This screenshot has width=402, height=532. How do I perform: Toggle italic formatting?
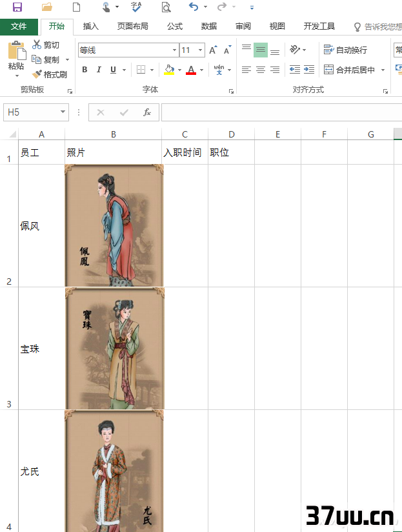99,70
